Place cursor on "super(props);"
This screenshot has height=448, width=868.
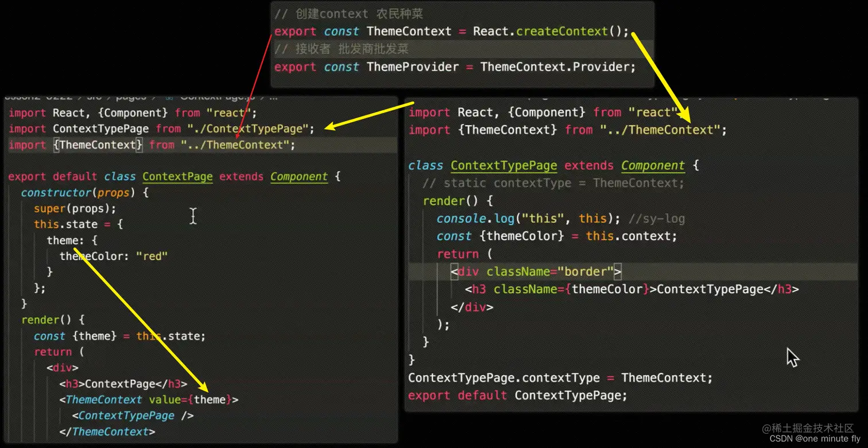coord(75,208)
